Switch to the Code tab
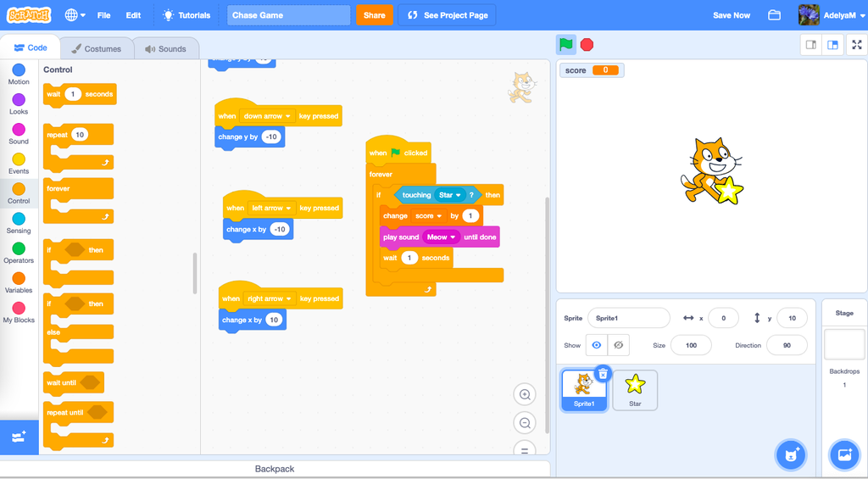The height and width of the screenshot is (479, 868). point(31,48)
